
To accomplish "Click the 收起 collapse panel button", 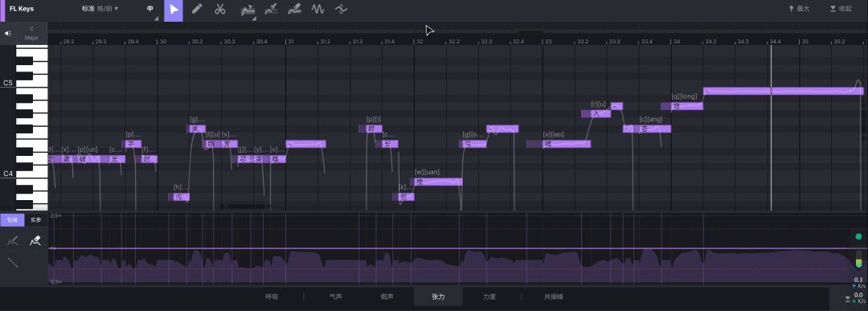I will (x=841, y=9).
